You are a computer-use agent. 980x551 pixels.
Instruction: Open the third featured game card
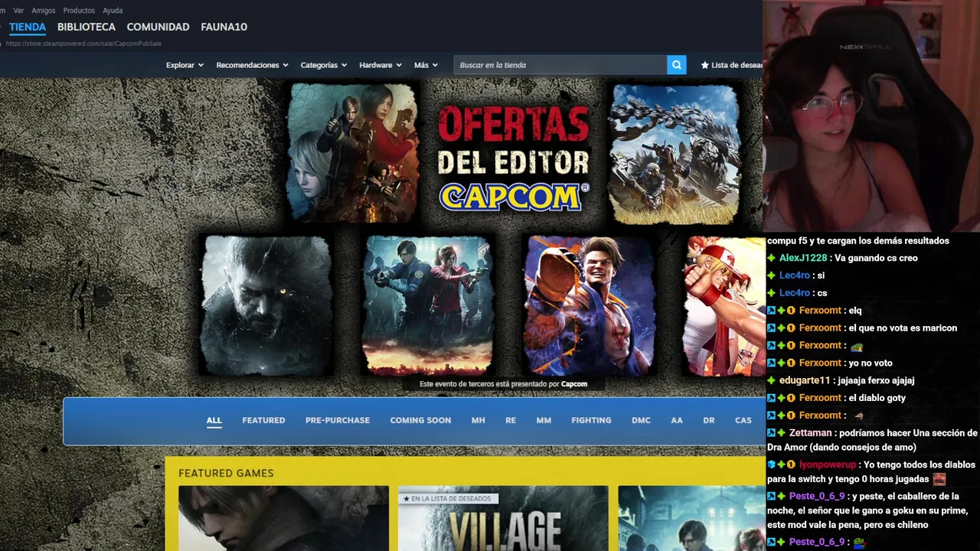pos(691,518)
